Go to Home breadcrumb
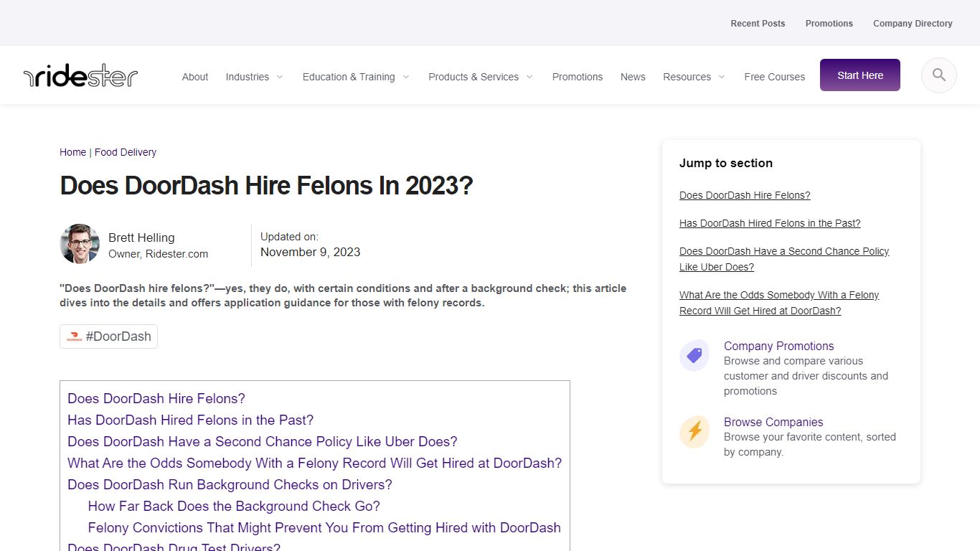The image size is (980, 551). (72, 152)
